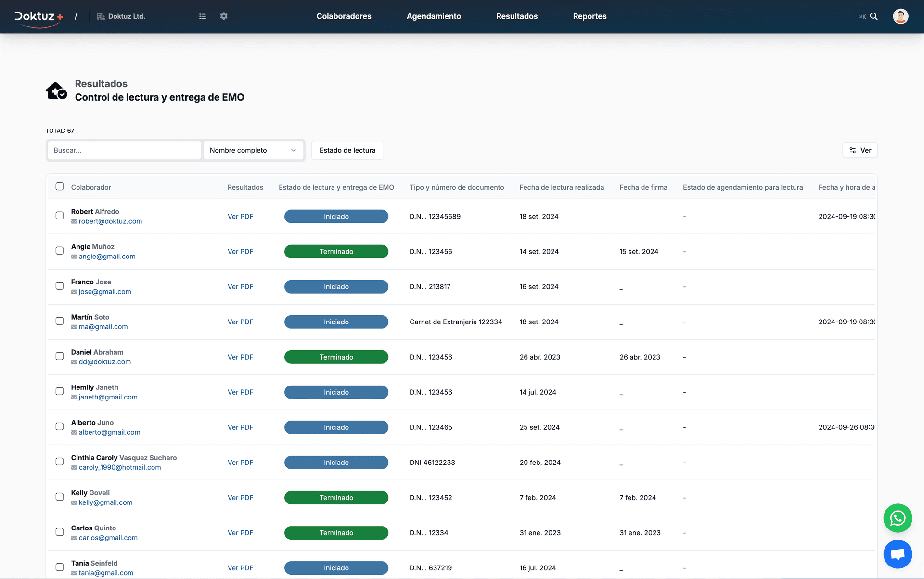924x579 pixels.
Task: Expand the Nombre completo dropdown
Action: (x=253, y=150)
